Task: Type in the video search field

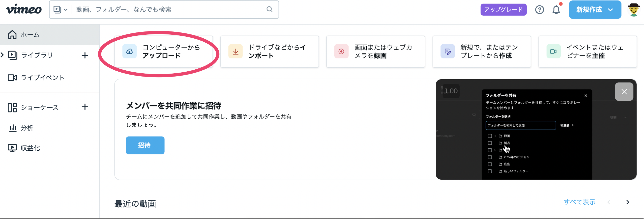Action: click(168, 10)
